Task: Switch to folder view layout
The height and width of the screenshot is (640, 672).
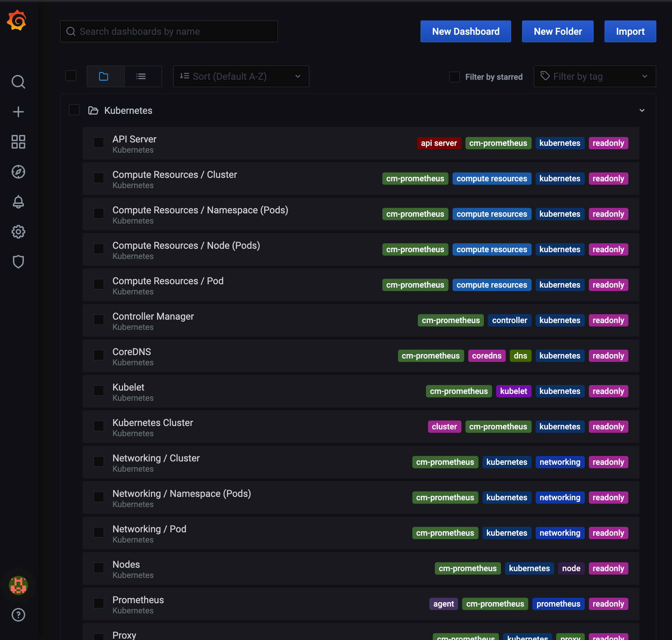Action: [105, 76]
